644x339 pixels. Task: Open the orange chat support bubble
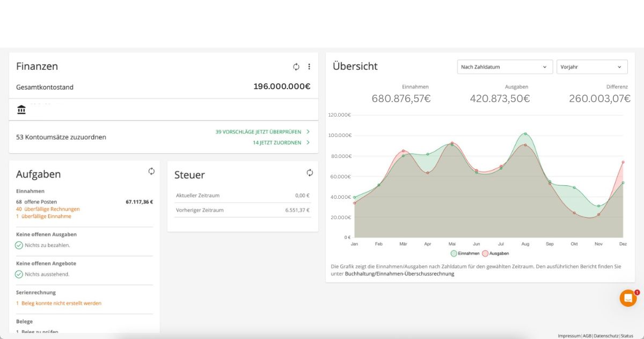click(628, 298)
